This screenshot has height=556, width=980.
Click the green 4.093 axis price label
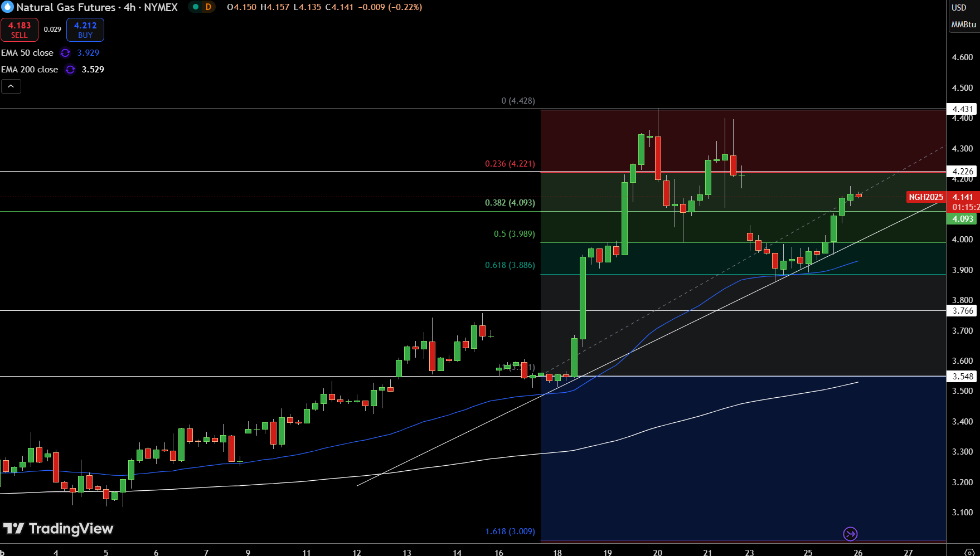point(963,219)
